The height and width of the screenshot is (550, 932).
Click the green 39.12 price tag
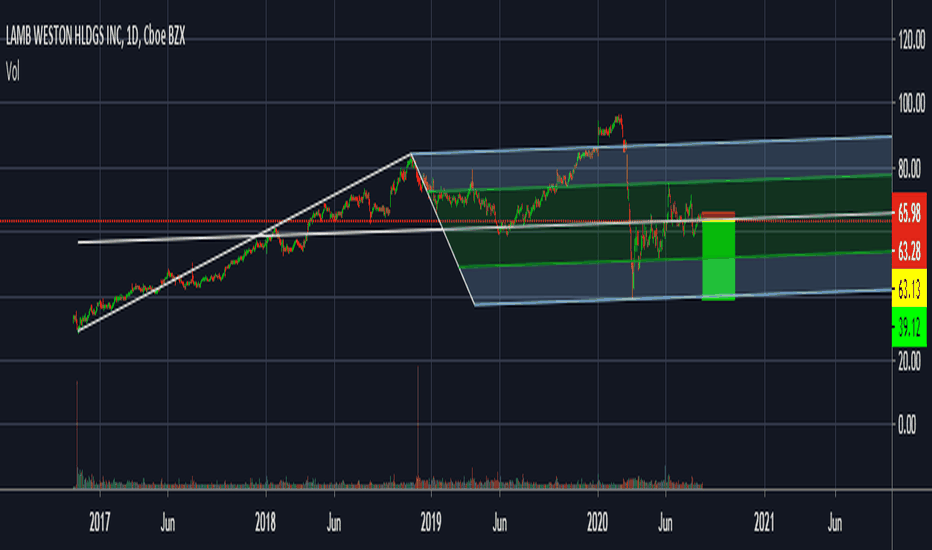[x=909, y=327]
